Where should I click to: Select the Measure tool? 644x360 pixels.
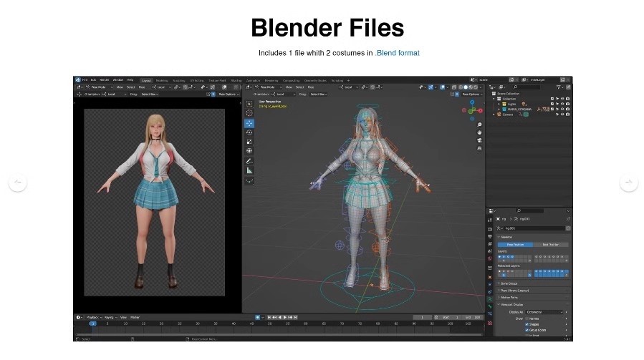249,171
